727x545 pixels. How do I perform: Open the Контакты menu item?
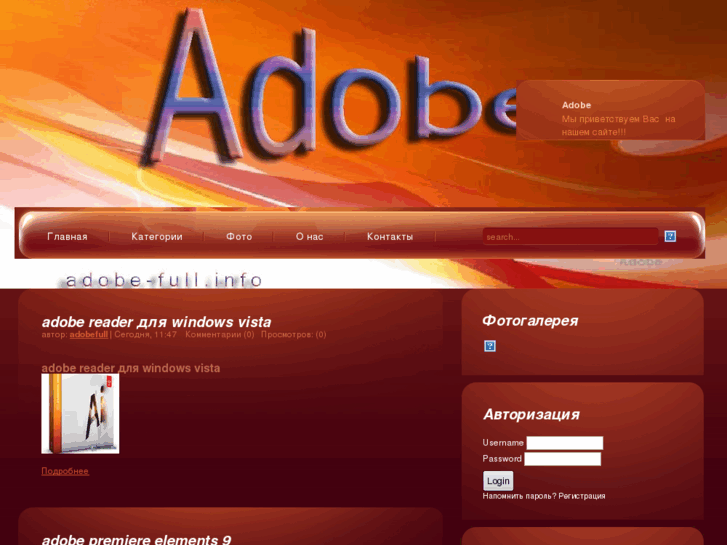(x=390, y=237)
